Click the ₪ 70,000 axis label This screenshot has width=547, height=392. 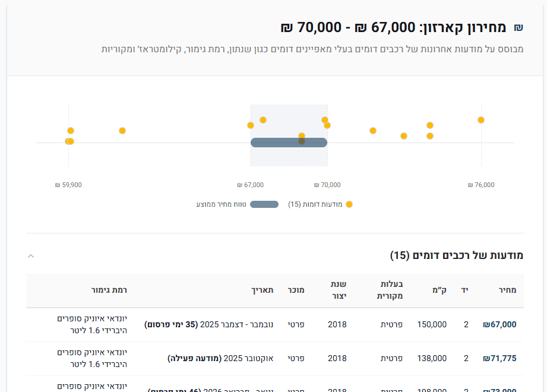(x=327, y=185)
